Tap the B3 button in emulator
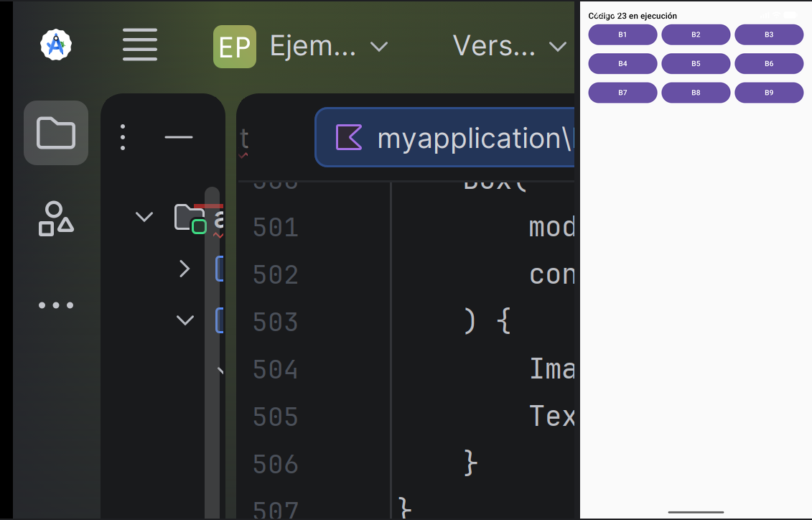The width and height of the screenshot is (812, 520). pyautogui.click(x=769, y=34)
